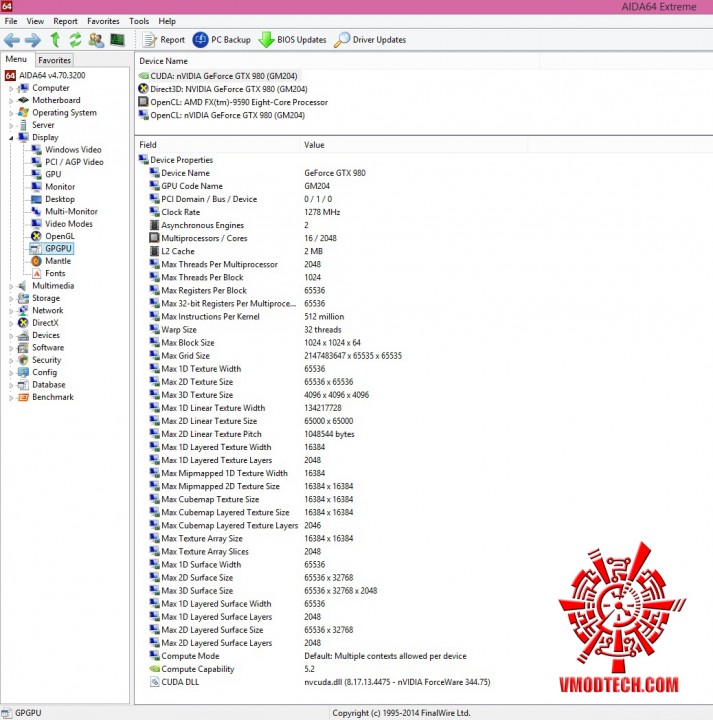
Task: Click the Config icon in tree
Action: [x=23, y=373]
